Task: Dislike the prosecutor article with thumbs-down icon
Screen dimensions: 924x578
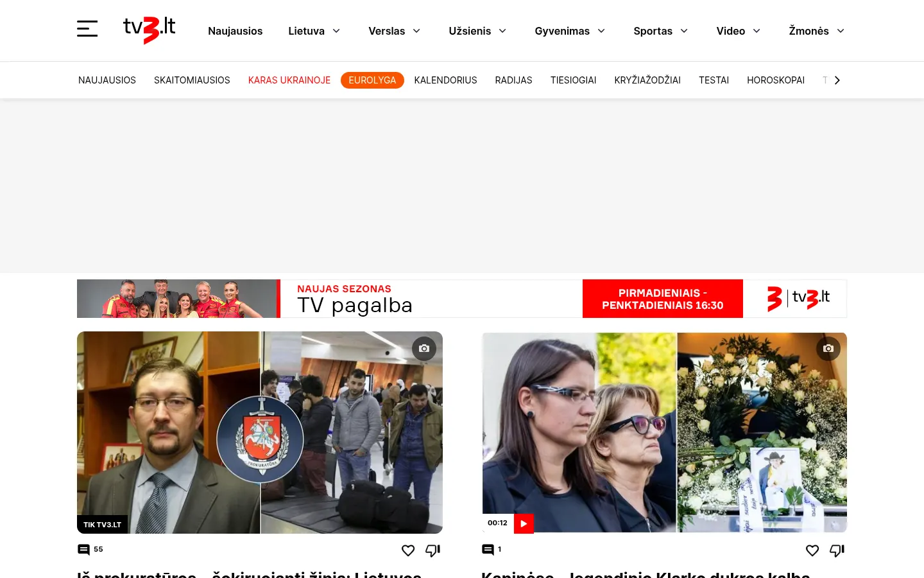Action: [x=433, y=550]
